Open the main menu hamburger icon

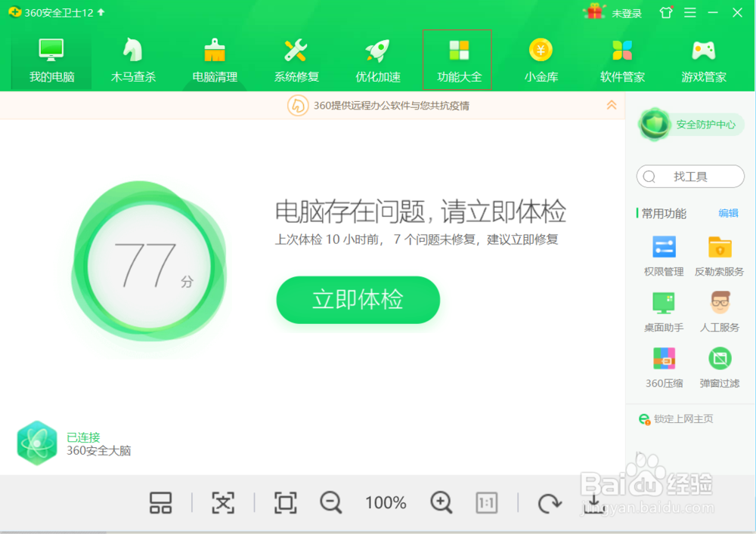[x=690, y=13]
